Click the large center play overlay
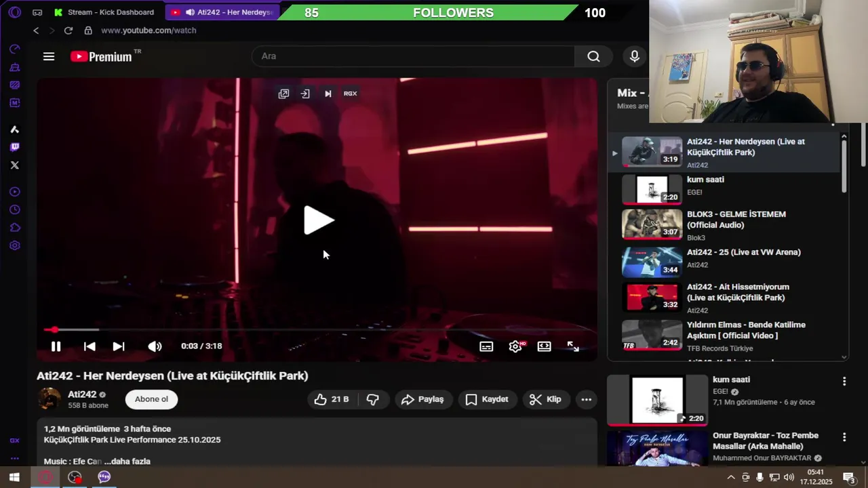The image size is (868, 488). tap(318, 220)
